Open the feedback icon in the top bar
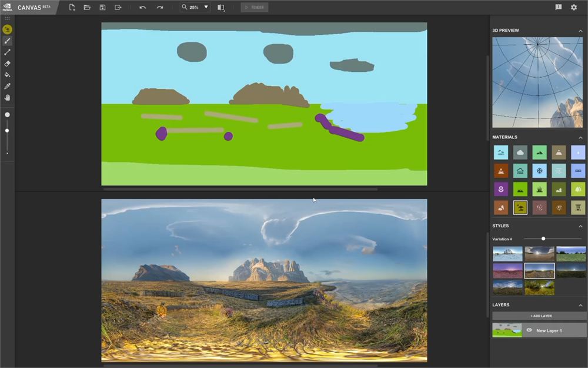This screenshot has width=588, height=368. click(559, 7)
